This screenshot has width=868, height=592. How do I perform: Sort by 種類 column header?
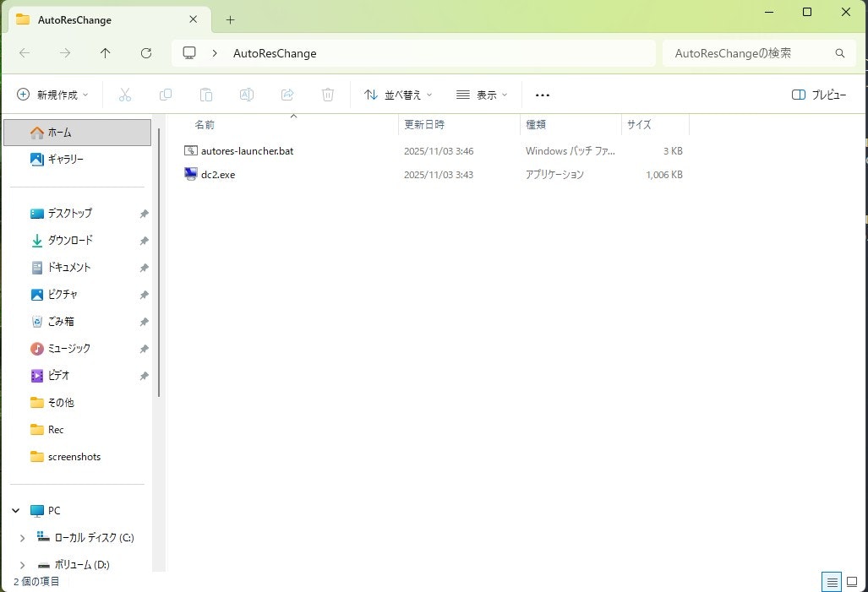pos(535,124)
